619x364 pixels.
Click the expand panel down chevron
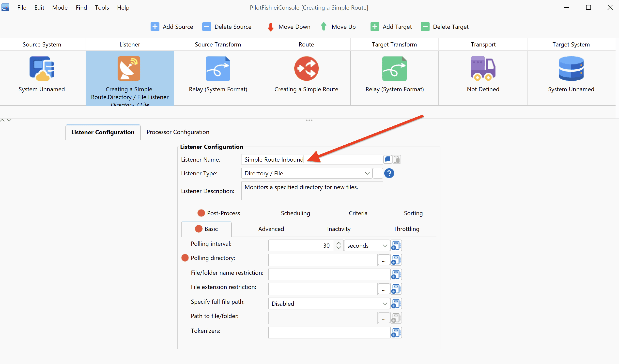(9, 120)
